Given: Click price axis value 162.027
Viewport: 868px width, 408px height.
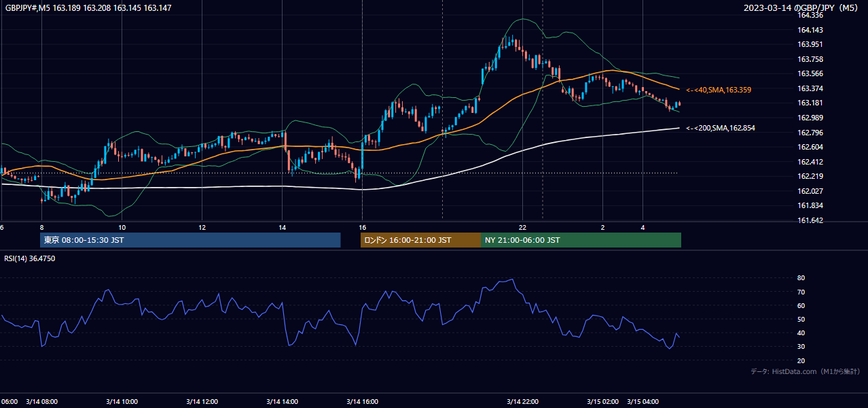Looking at the screenshot, I should (x=810, y=191).
